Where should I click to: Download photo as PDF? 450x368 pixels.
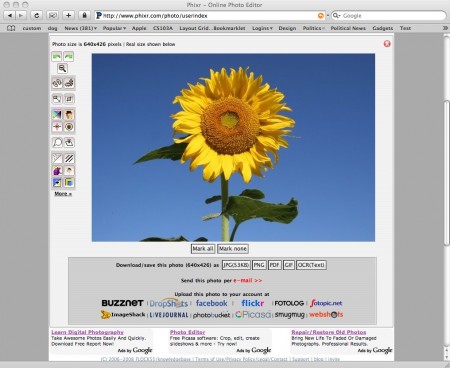275,265
